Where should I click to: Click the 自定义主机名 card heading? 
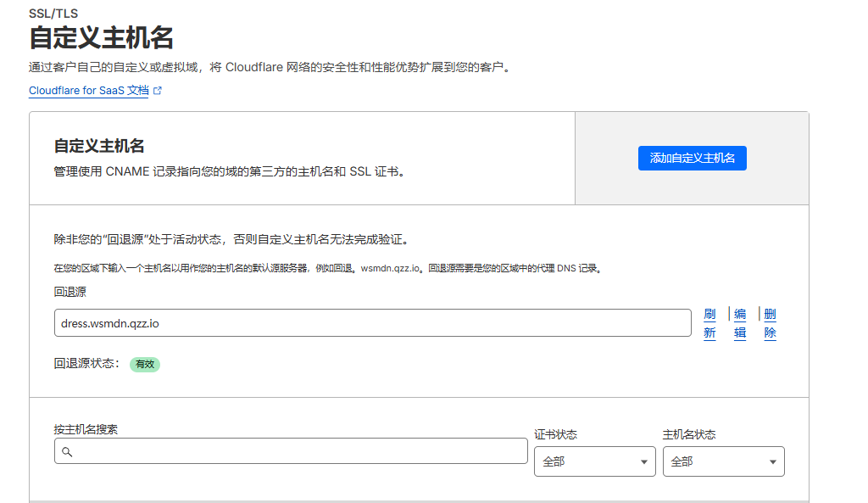99,146
